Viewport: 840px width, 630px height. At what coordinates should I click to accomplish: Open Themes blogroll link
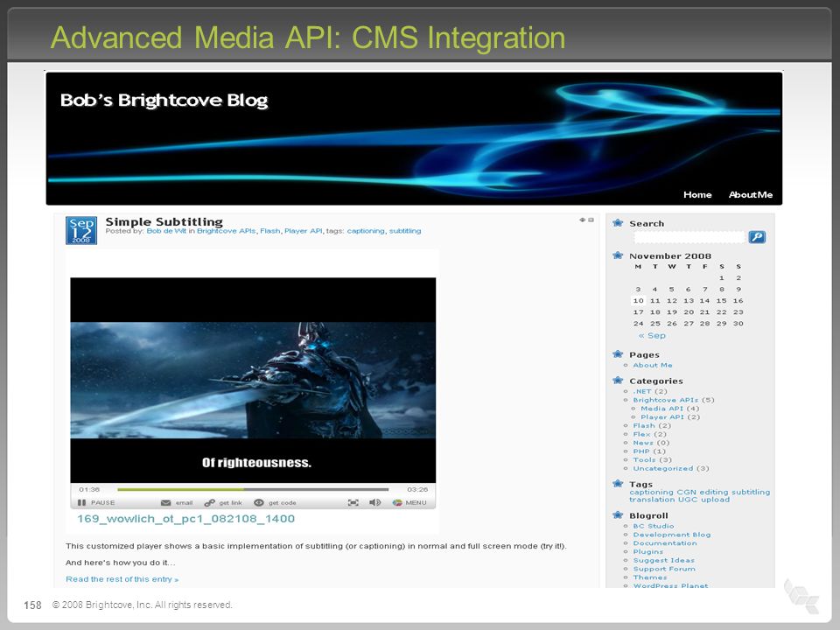[x=650, y=577]
